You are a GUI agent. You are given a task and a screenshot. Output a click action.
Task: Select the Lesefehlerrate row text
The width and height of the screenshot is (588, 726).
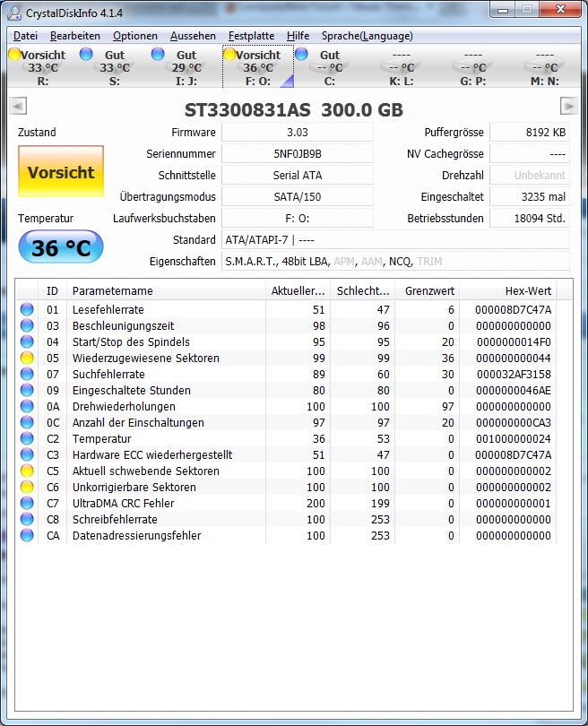click(108, 310)
